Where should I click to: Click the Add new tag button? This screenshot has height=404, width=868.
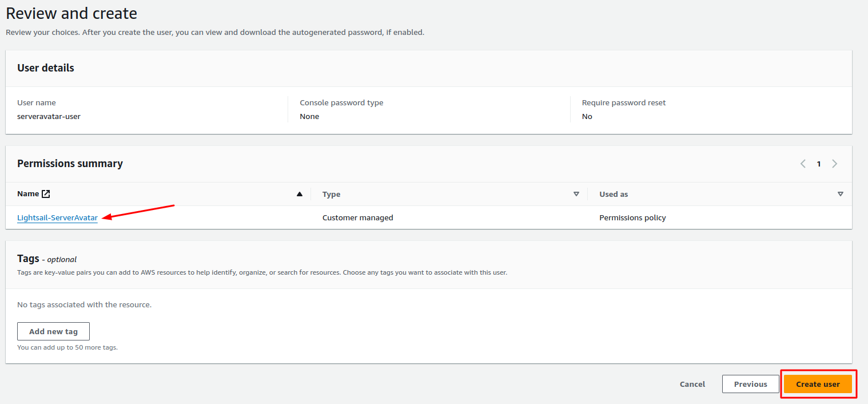pyautogui.click(x=53, y=331)
